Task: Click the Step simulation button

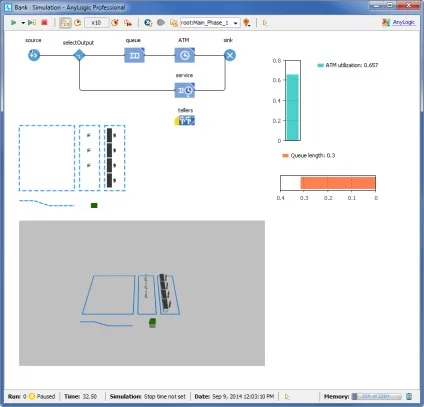Action: [32, 23]
